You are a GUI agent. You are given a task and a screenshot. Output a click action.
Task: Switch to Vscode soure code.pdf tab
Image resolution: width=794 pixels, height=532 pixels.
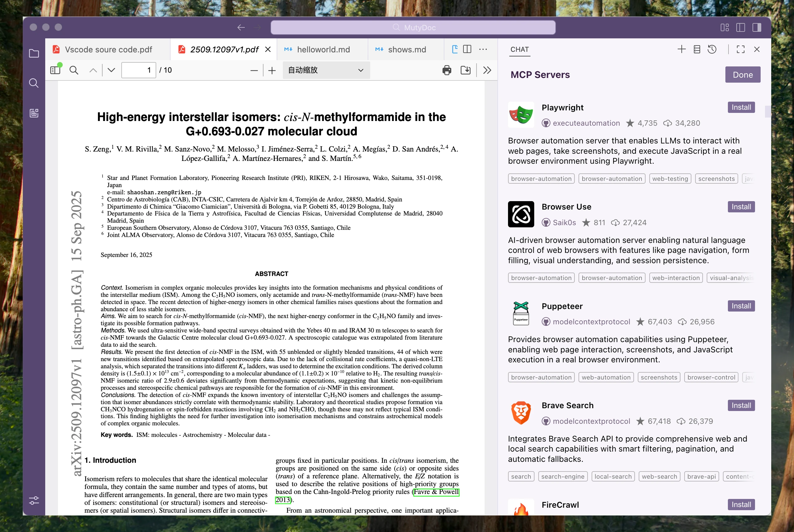[108, 50]
